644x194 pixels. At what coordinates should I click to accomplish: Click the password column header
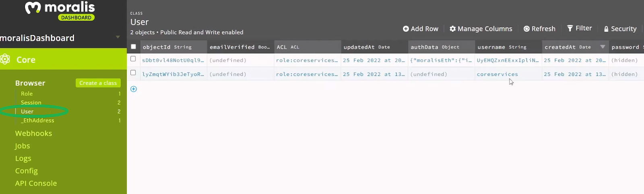pyautogui.click(x=627, y=47)
